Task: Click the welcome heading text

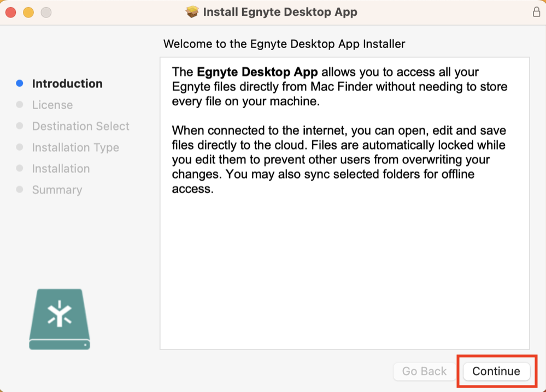Action: pyautogui.click(x=284, y=44)
